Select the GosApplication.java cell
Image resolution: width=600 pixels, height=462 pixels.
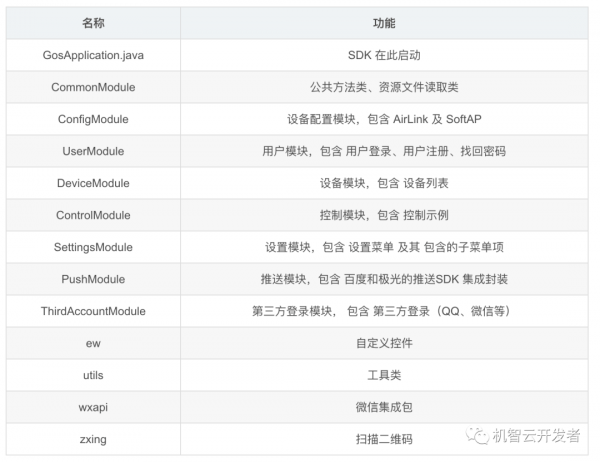pyautogui.click(x=93, y=55)
